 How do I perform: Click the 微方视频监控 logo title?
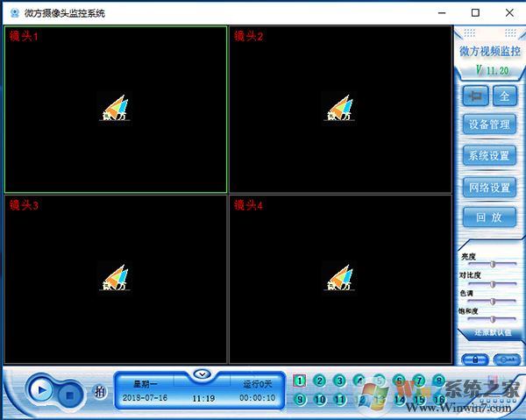[x=490, y=52]
